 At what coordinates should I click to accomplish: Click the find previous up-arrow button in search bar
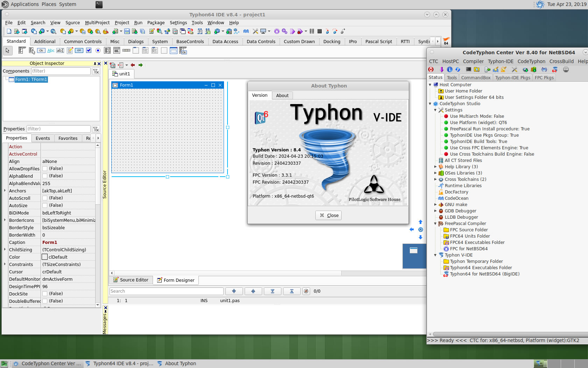[x=253, y=291]
